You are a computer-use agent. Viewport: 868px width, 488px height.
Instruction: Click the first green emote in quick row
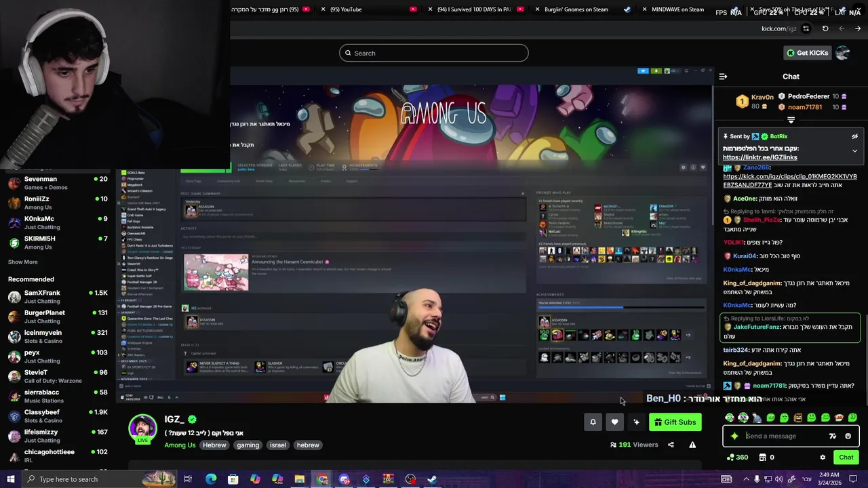coord(729,418)
